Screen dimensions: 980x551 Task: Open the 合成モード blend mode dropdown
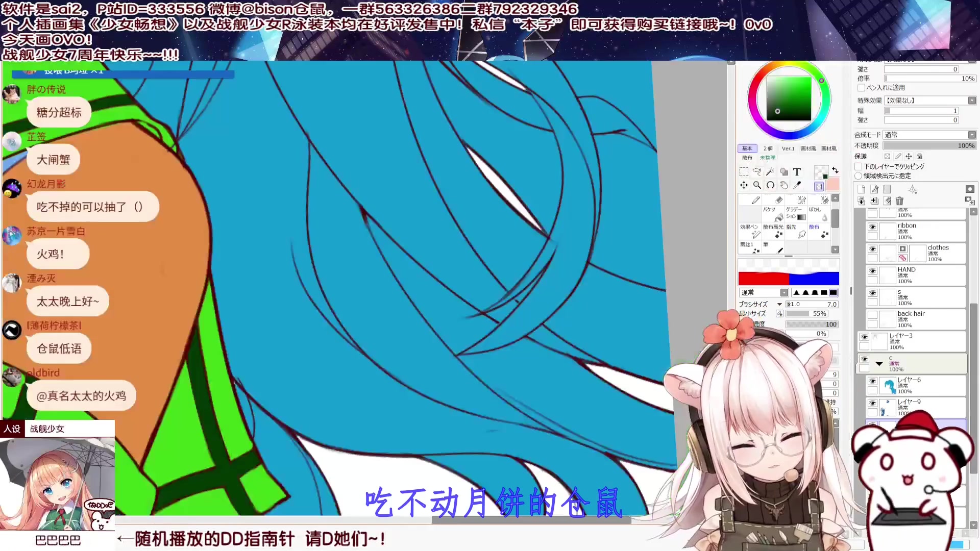(x=972, y=135)
